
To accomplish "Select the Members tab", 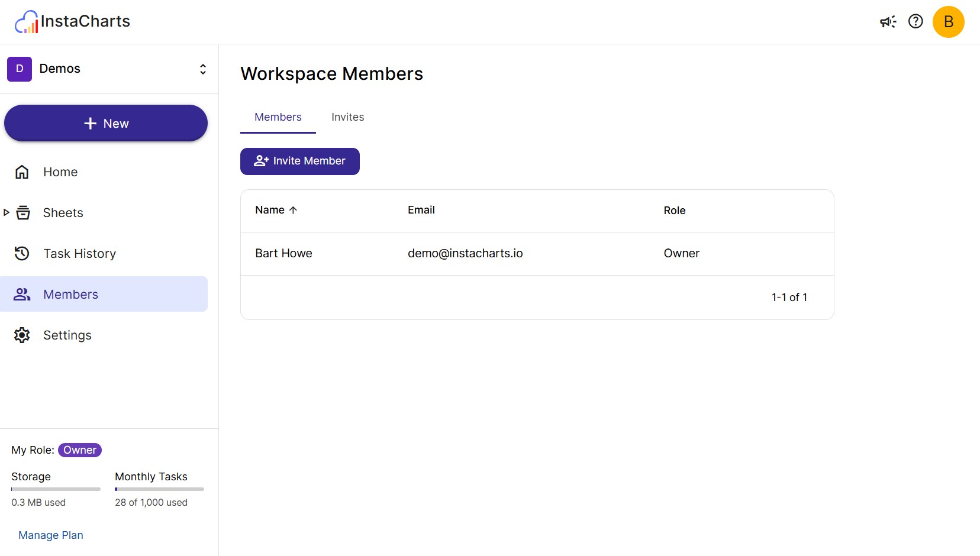I will tap(277, 117).
